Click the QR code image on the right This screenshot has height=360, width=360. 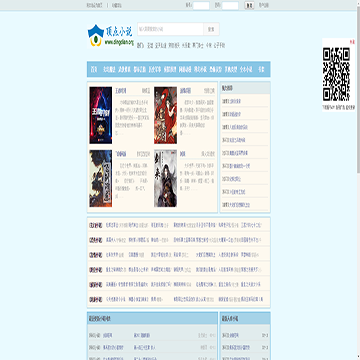click(336, 75)
